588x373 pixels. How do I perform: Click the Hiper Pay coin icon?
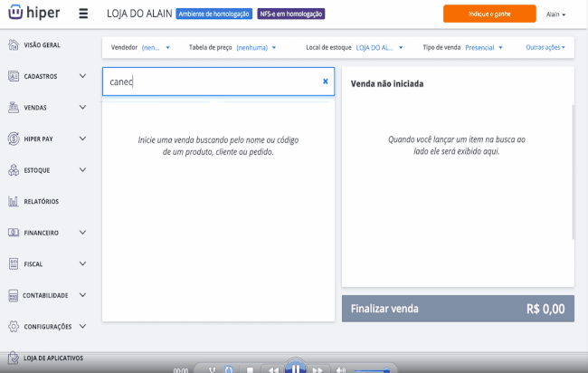click(x=14, y=139)
